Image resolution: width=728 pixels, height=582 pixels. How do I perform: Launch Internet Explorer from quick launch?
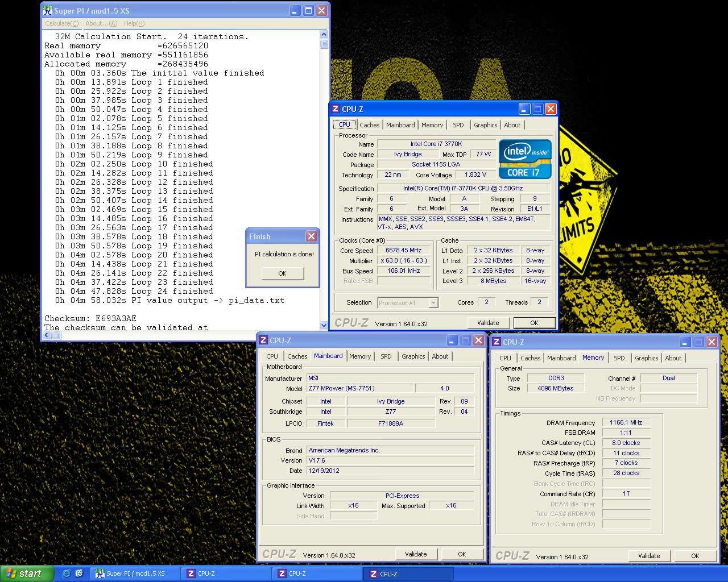click(66, 573)
